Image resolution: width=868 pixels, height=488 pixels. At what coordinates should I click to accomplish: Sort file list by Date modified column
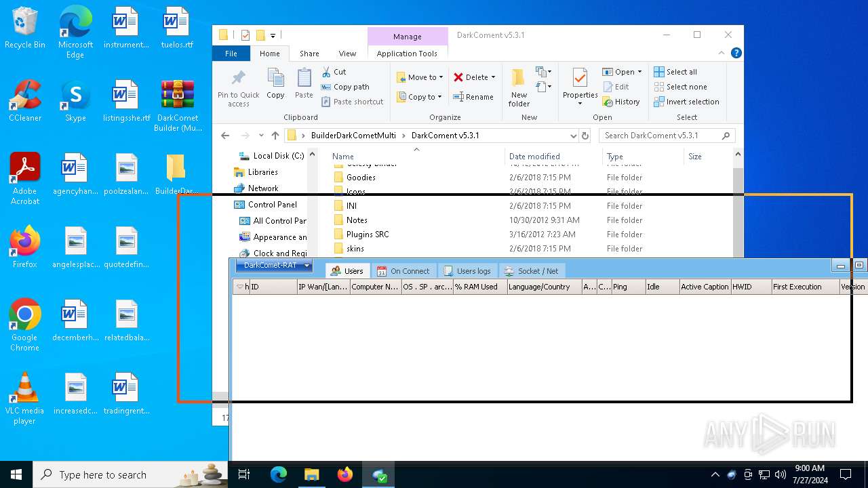pos(553,156)
